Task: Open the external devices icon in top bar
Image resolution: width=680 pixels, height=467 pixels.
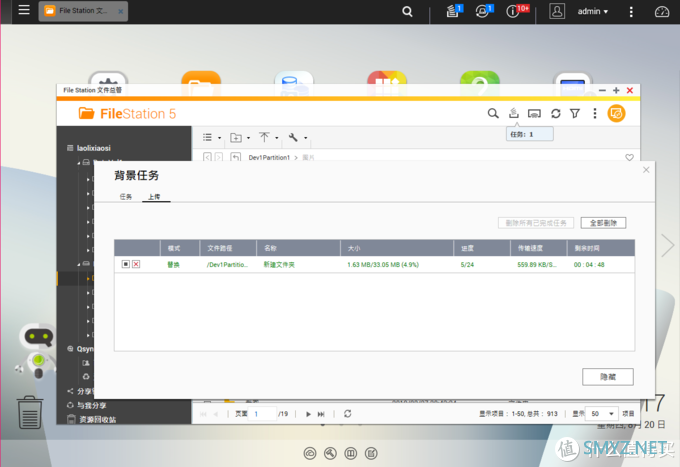Action: [483, 11]
